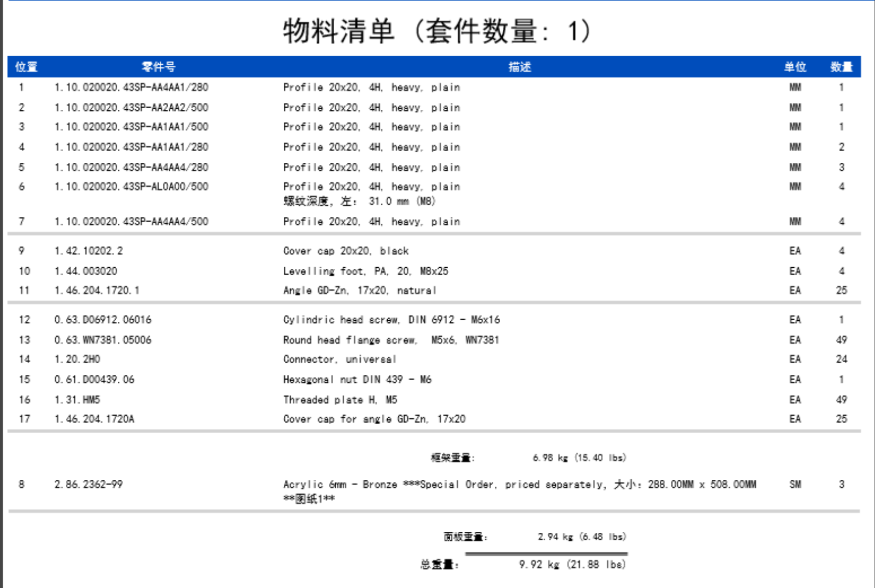875x588 pixels.
Task: Select the Levelling foot description text
Action: tap(366, 272)
